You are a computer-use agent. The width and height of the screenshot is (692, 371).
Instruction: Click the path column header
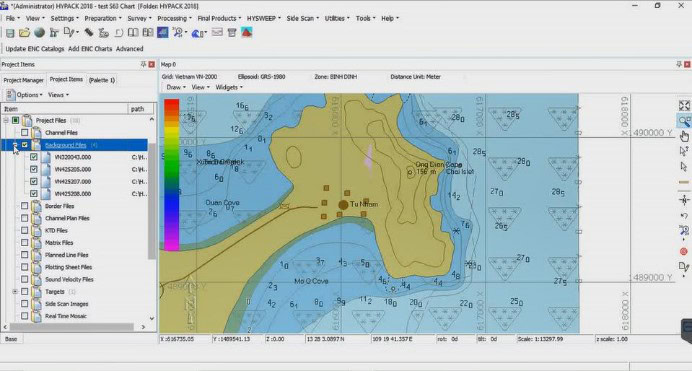[141, 109]
